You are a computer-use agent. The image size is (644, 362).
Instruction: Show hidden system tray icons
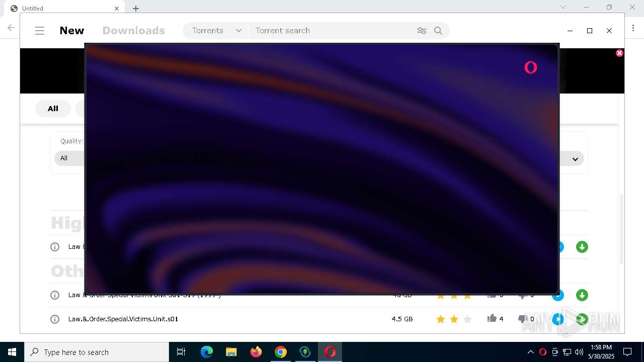click(x=530, y=352)
